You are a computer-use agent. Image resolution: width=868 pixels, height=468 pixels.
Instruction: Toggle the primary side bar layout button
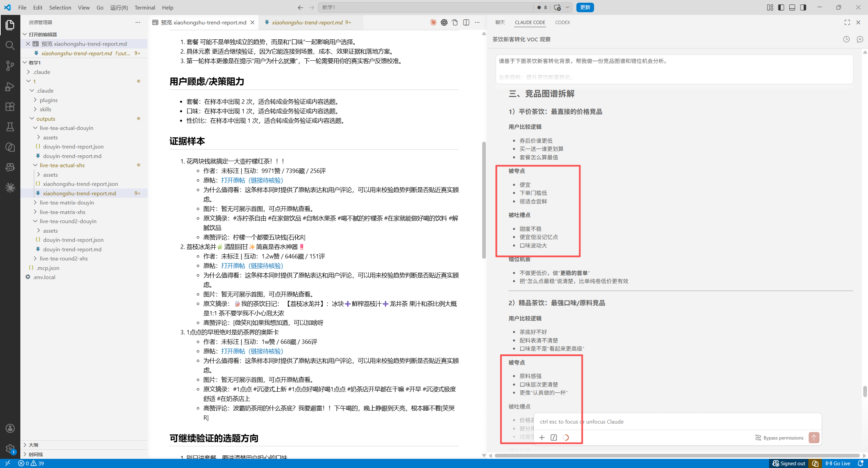(x=781, y=7)
